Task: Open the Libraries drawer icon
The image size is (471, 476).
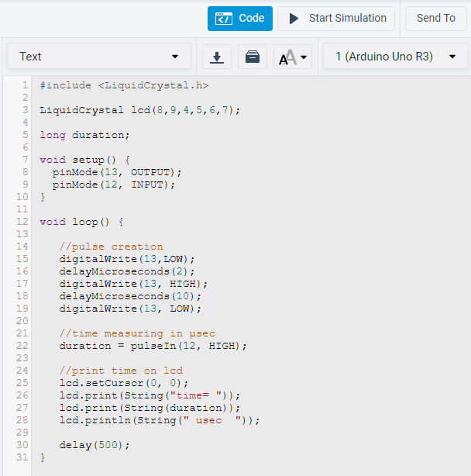Action: [253, 57]
